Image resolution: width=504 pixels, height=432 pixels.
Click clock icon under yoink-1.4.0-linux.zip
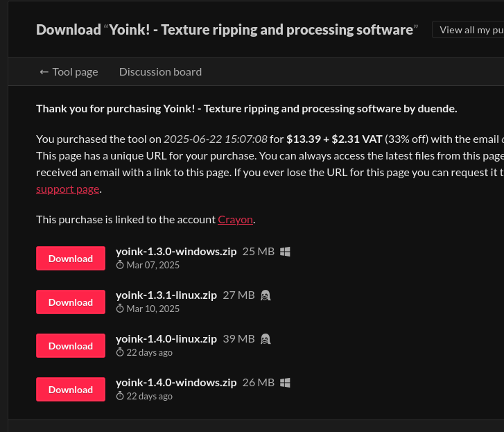120,352
